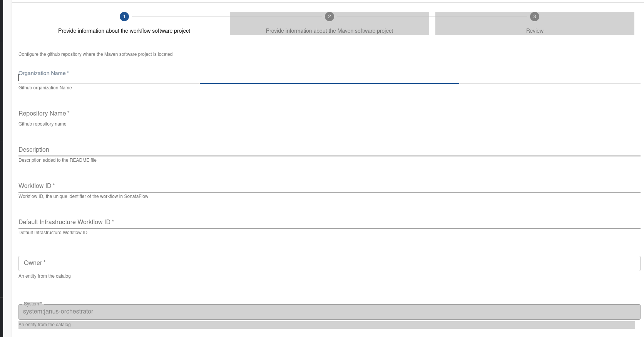644x337 pixels.
Task: Click the "Configure the github repository" description text
Action: pos(95,54)
